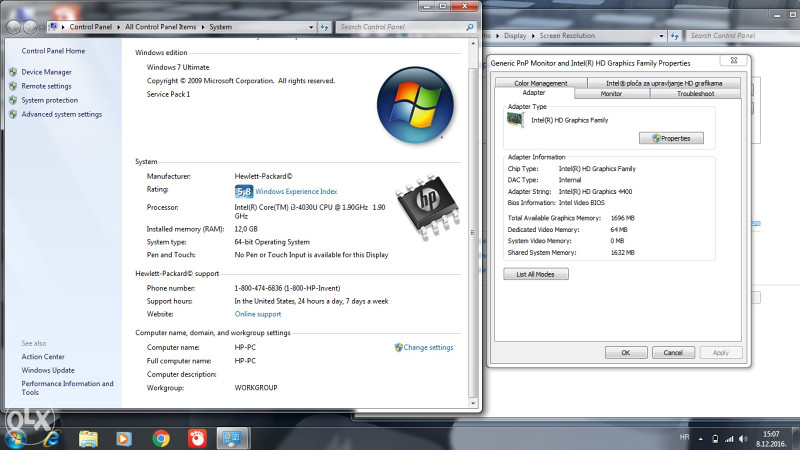This screenshot has width=800, height=450.
Task: Click the active Control Panel taskbar button
Action: pos(232,438)
